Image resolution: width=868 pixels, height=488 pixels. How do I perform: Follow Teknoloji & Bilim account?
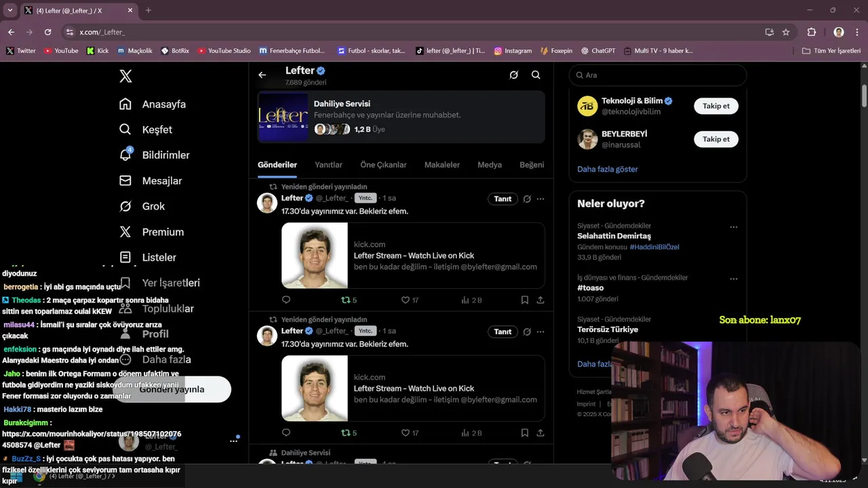pyautogui.click(x=716, y=106)
